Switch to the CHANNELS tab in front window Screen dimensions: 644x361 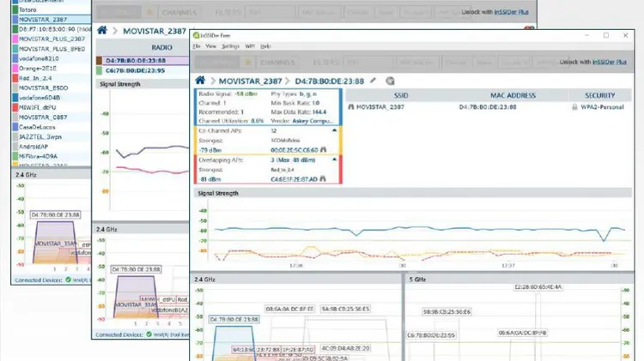(277, 63)
